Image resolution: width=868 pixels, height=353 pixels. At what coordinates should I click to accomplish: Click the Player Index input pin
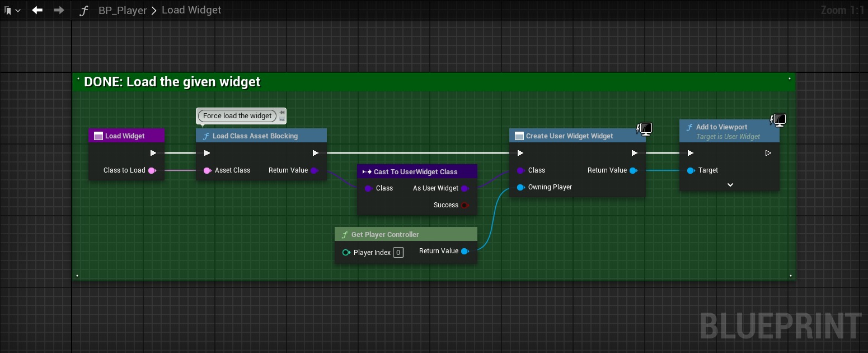(x=346, y=253)
